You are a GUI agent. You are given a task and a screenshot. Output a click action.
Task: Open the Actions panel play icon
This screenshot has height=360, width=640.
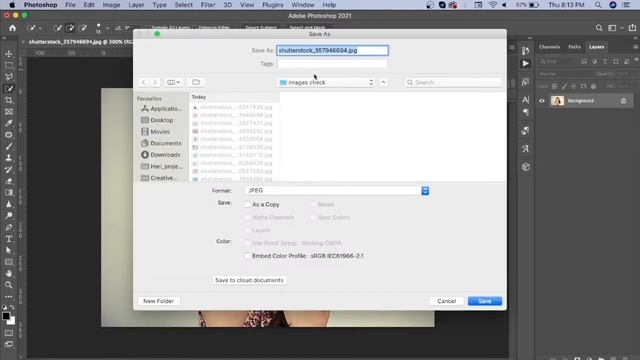(526, 64)
